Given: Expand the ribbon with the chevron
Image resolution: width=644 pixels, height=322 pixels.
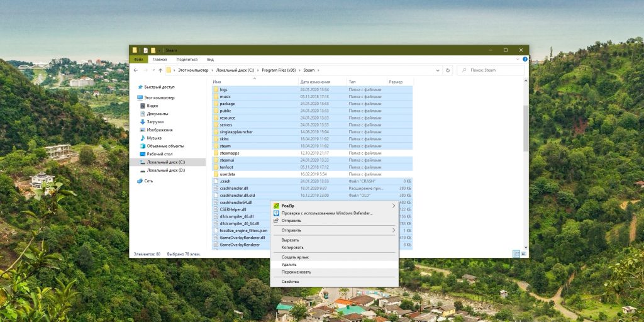Looking at the screenshot, I should [x=518, y=59].
